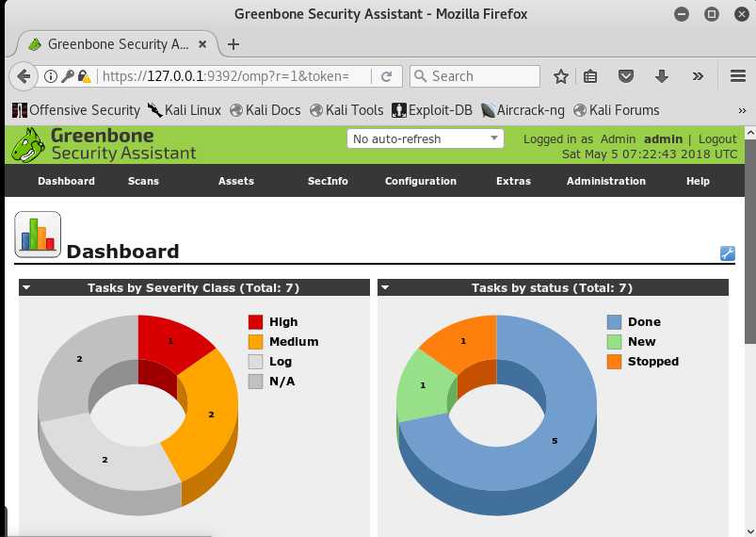This screenshot has height=537, width=756.
Task: Click the New green legend swatch
Action: pos(614,342)
